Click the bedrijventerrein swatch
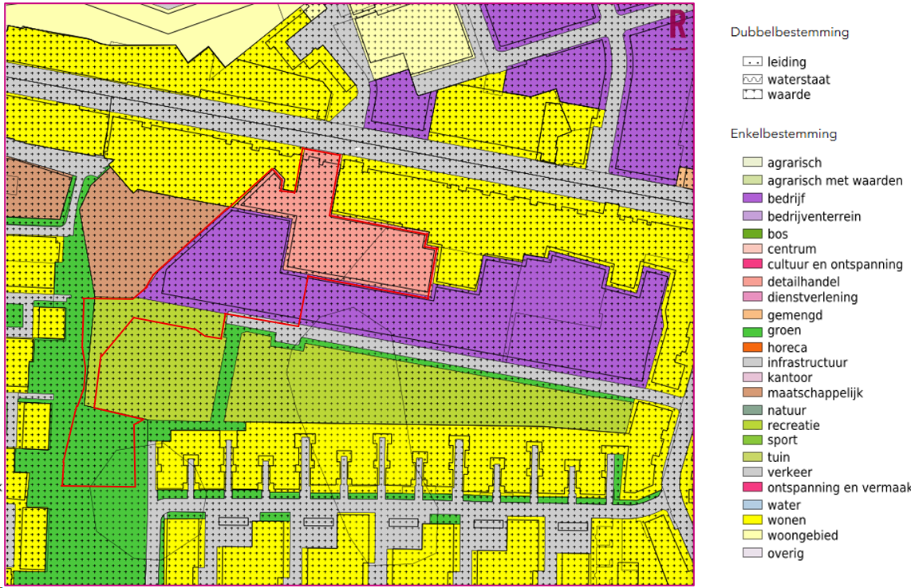Image resolution: width=911 pixels, height=588 pixels. [x=752, y=216]
